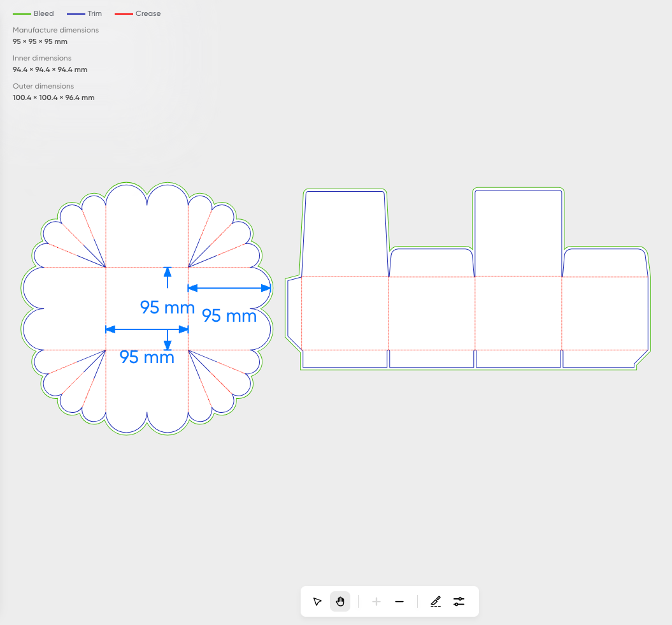Screen dimensions: 672x625
Task: Click the rightmost short dust flap of box dieline
Action: [x=604, y=262]
